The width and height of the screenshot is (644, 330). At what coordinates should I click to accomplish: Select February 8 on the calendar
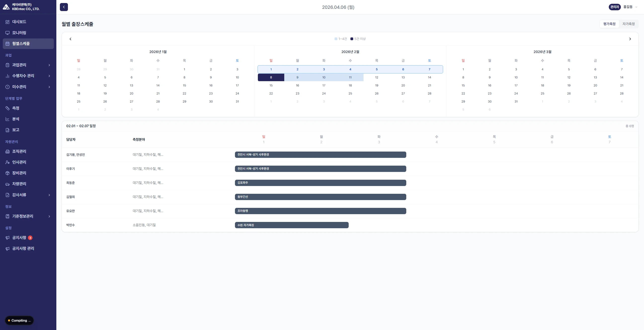point(271,77)
